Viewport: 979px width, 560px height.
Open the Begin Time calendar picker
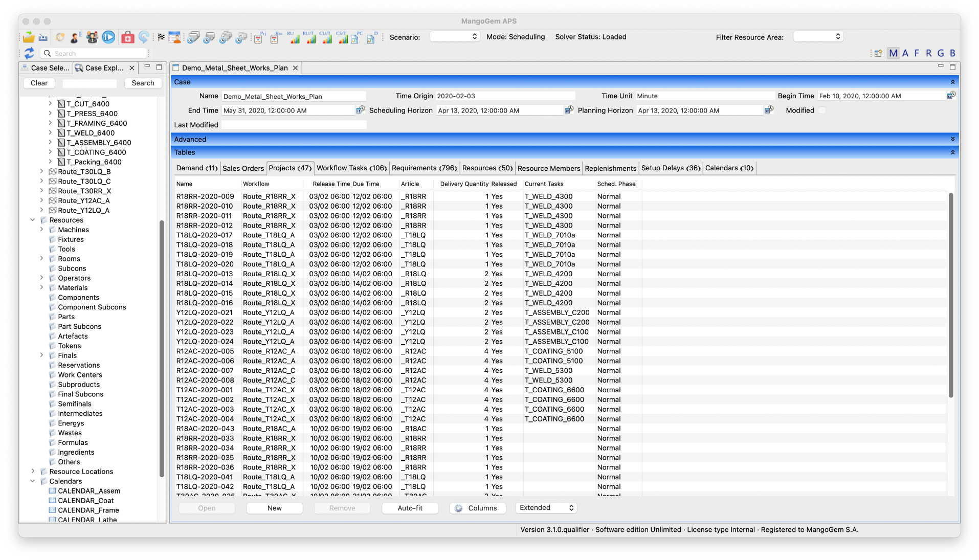(x=951, y=96)
